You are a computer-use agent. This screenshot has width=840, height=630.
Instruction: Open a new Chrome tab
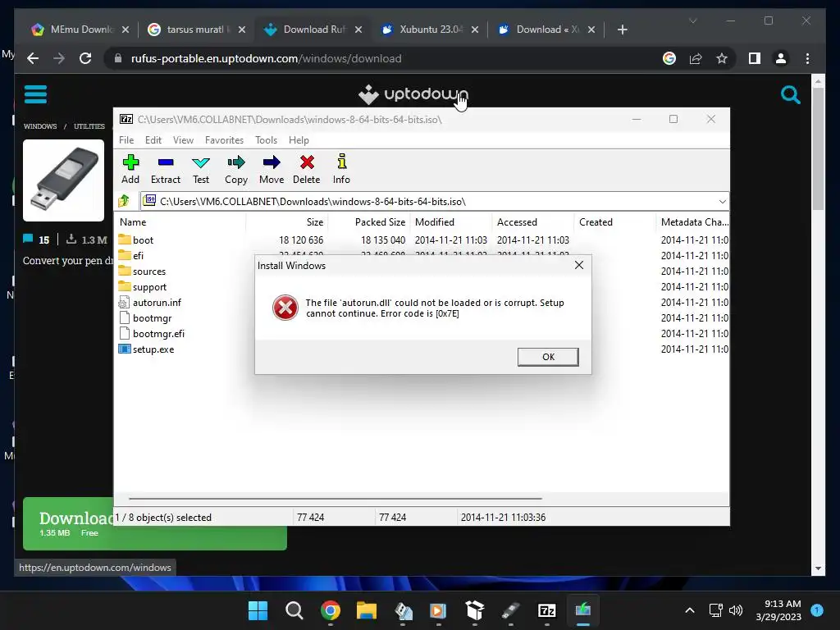pyautogui.click(x=622, y=30)
